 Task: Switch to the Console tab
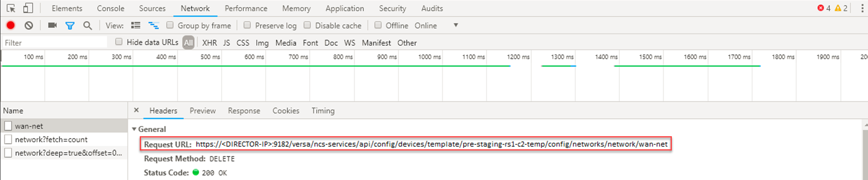coord(110,8)
